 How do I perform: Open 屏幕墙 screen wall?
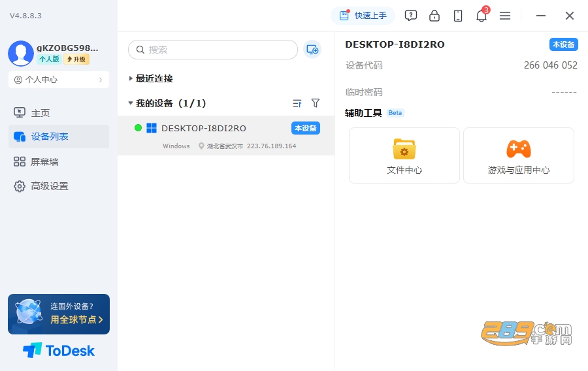pos(59,162)
